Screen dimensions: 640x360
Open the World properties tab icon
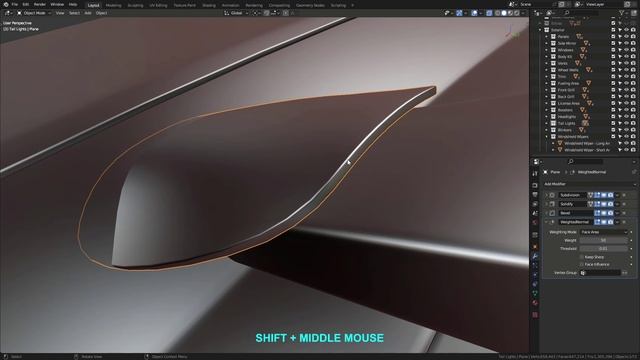coord(535,223)
